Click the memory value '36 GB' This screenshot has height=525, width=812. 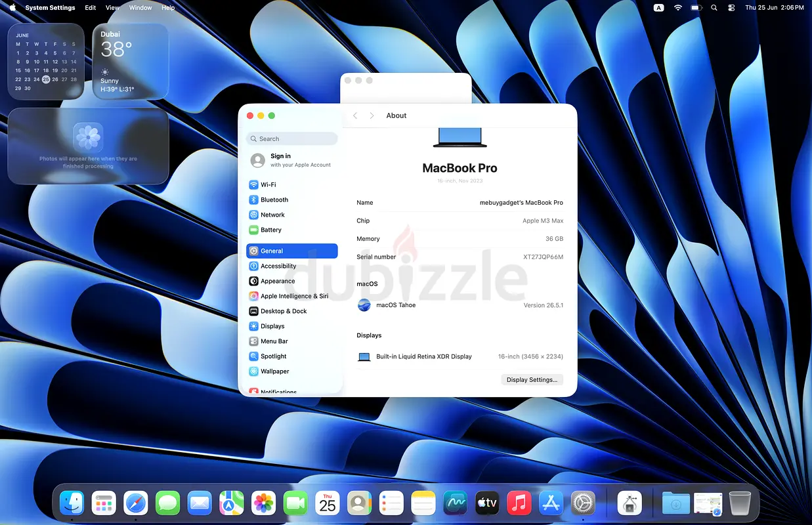click(554, 239)
